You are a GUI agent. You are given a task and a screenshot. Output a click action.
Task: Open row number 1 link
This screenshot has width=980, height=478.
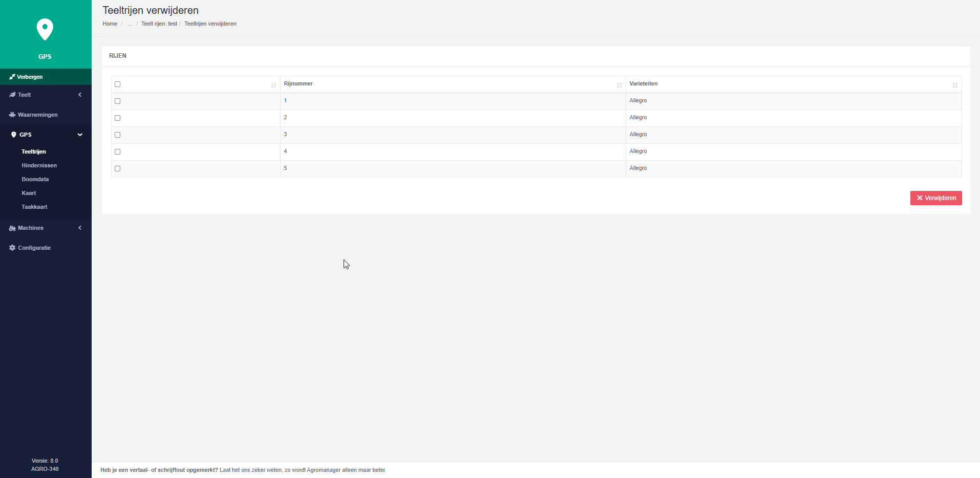[285, 100]
